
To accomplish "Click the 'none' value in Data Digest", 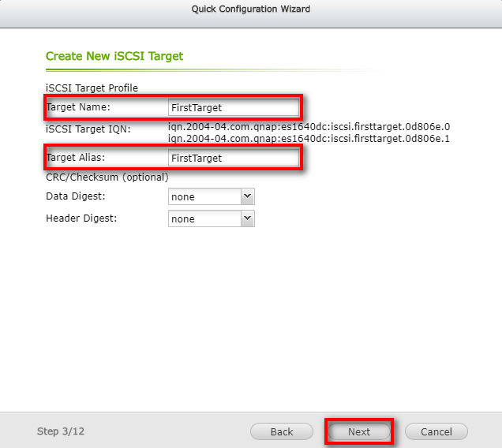I will [x=204, y=196].
